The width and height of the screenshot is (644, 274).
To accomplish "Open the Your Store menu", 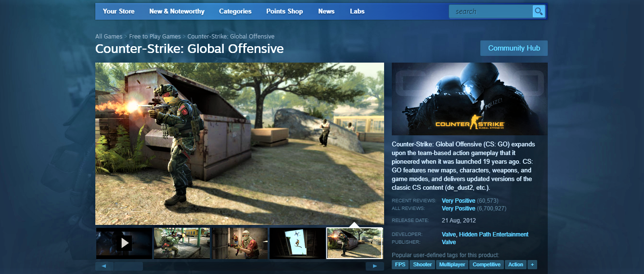I will [x=118, y=11].
